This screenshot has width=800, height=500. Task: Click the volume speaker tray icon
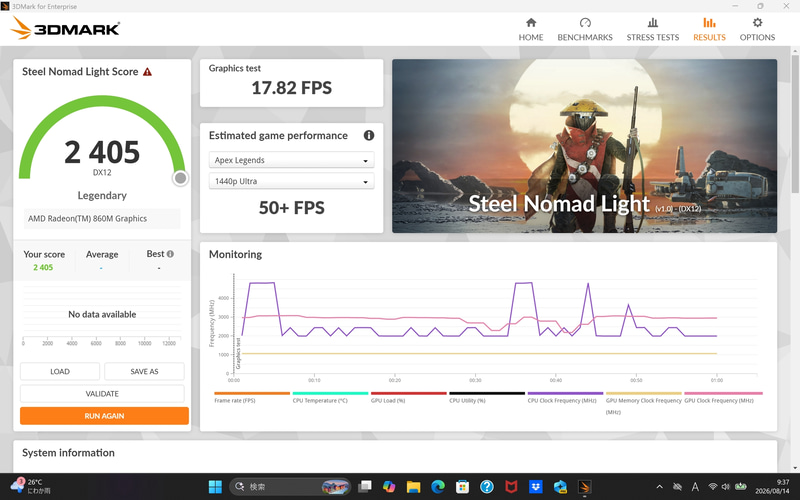(x=726, y=487)
